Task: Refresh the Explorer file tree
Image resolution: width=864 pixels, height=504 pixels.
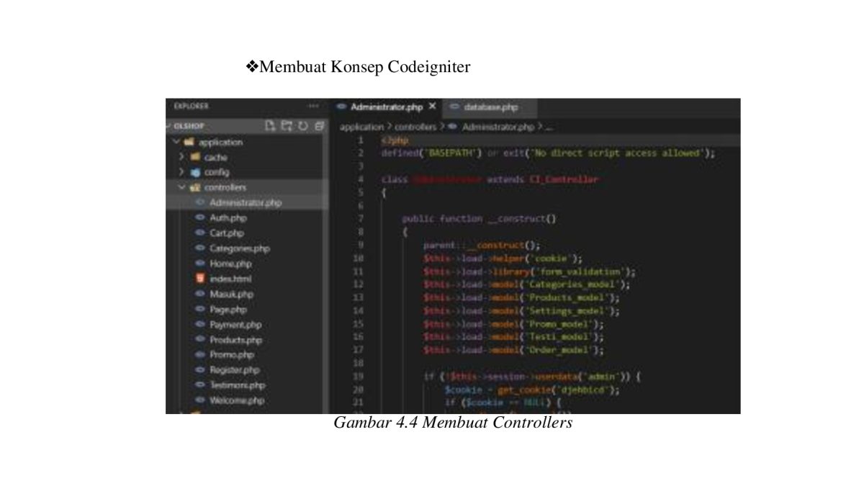Action: [302, 126]
